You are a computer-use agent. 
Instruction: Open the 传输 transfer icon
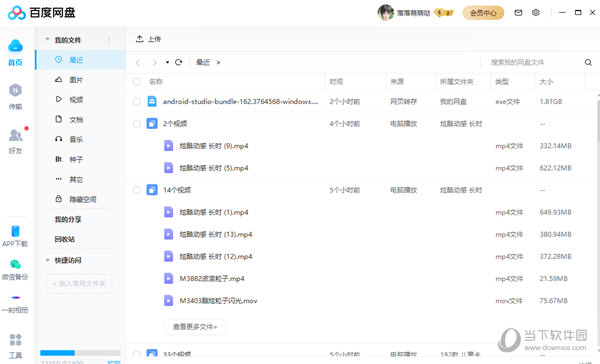point(15,90)
